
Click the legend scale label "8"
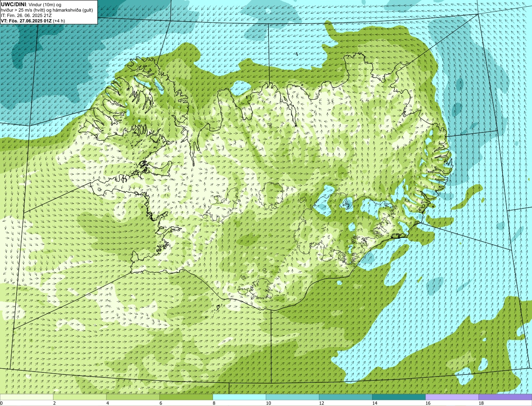[x=214, y=403]
